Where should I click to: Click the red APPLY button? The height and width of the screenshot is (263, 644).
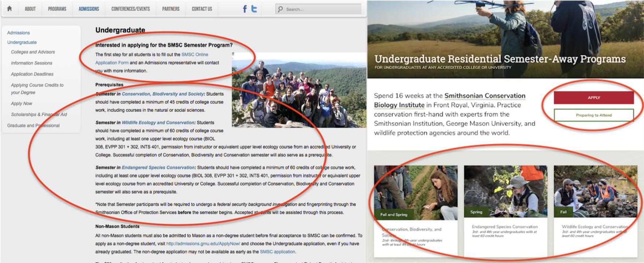(594, 98)
